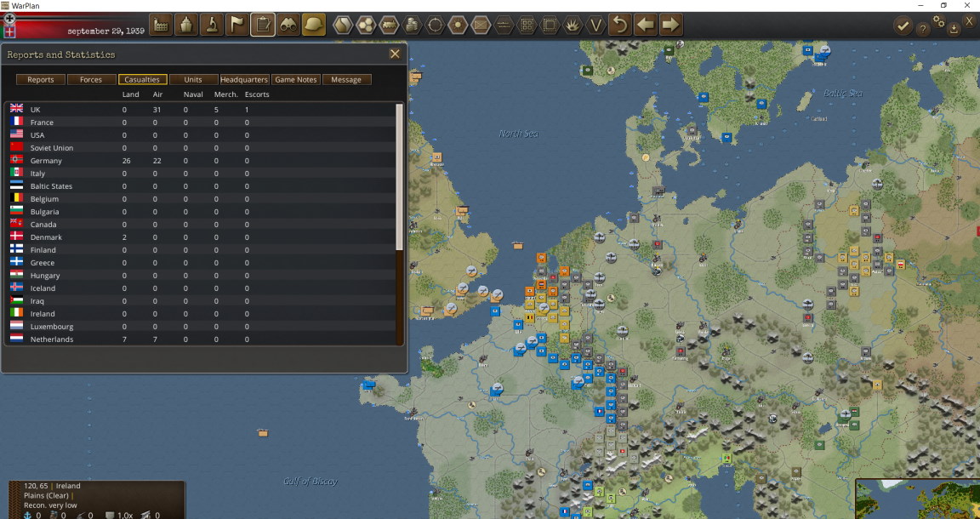
Task: Select the next unit right arrow
Action: [x=670, y=25]
